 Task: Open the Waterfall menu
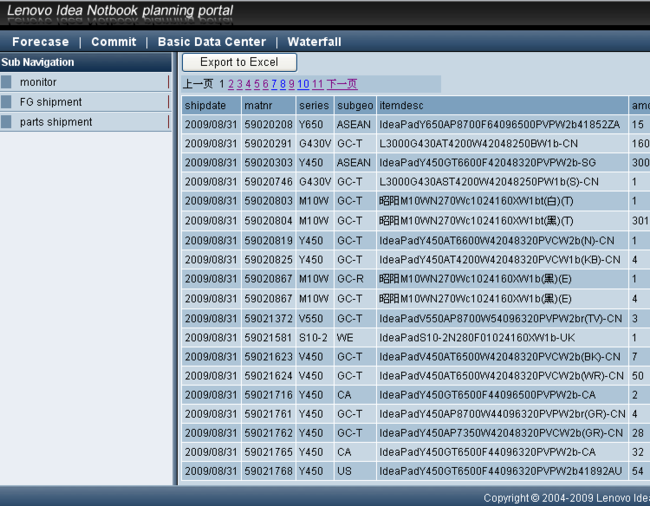coord(314,42)
